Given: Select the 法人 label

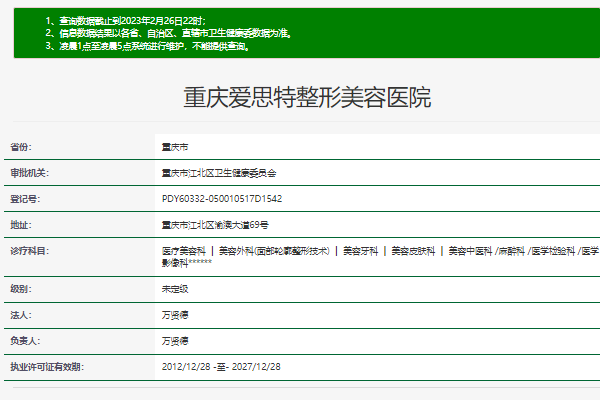Looking at the screenshot, I should (21, 315).
